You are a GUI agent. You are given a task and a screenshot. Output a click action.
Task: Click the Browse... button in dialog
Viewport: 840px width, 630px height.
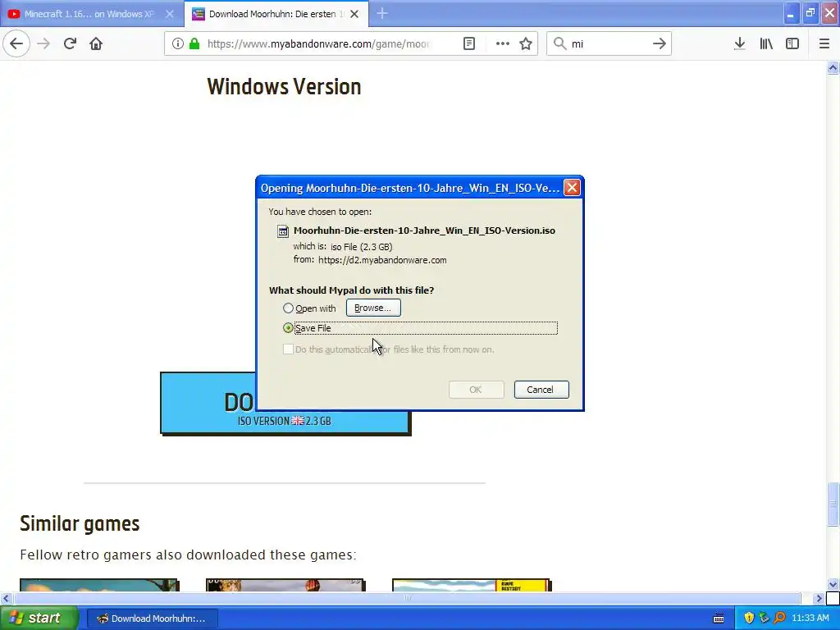coord(373,308)
